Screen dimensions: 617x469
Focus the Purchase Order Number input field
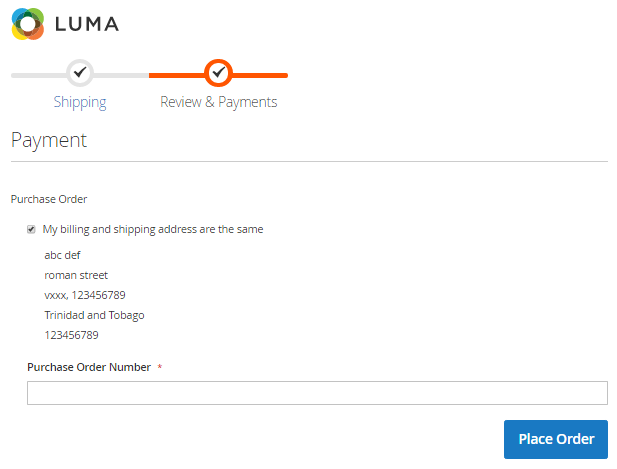tap(317, 393)
